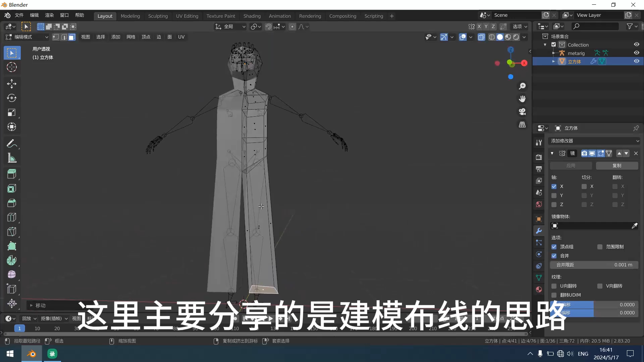This screenshot has height=362, width=644.
Task: Toggle camera view in viewport sidebar
Action: tap(522, 111)
